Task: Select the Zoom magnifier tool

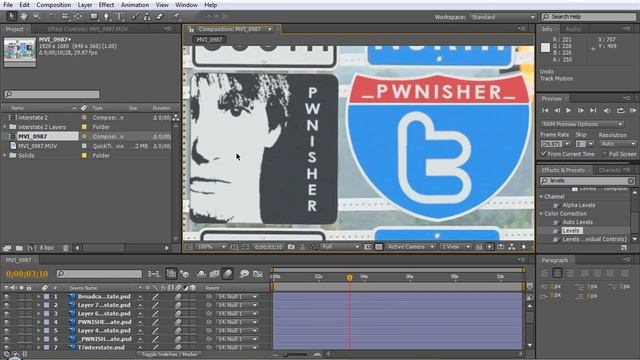Action: click(37, 16)
